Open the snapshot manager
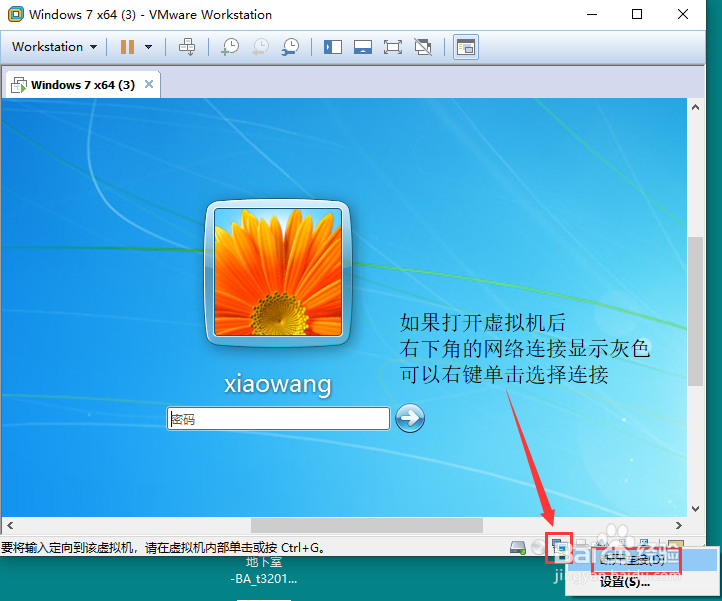This screenshot has width=722, height=601. coord(290,47)
